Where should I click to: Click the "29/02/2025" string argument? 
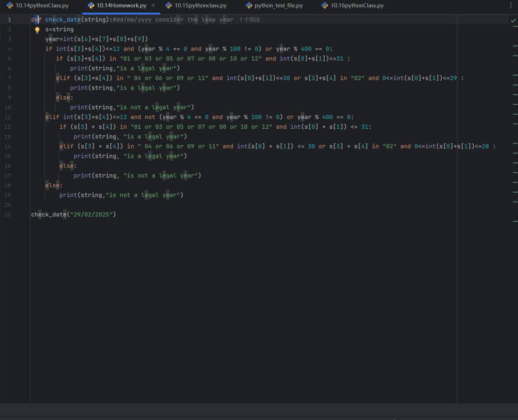[91, 214]
